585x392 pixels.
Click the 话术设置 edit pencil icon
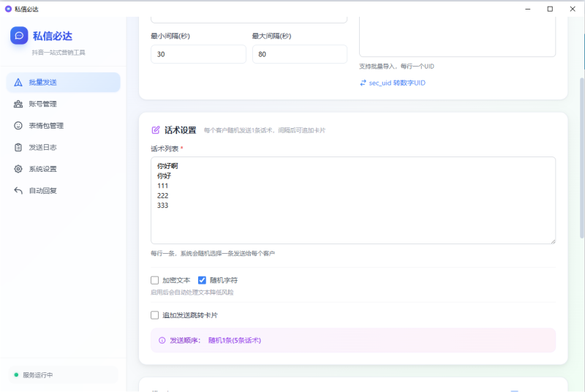156,130
